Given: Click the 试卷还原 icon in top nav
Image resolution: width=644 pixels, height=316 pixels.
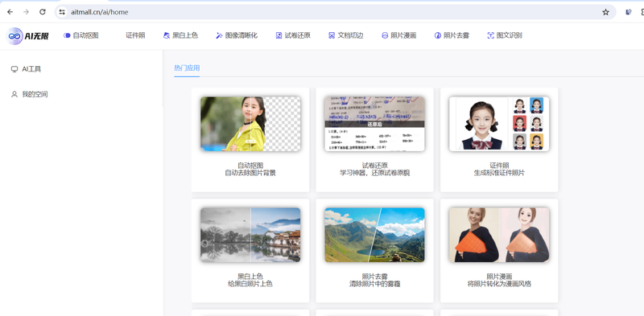Looking at the screenshot, I should pyautogui.click(x=279, y=35).
